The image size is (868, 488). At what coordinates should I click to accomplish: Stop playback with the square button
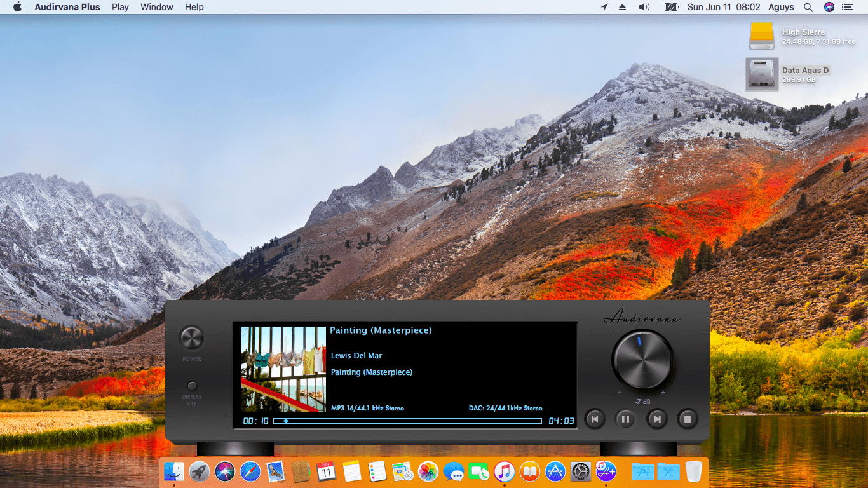(x=688, y=419)
